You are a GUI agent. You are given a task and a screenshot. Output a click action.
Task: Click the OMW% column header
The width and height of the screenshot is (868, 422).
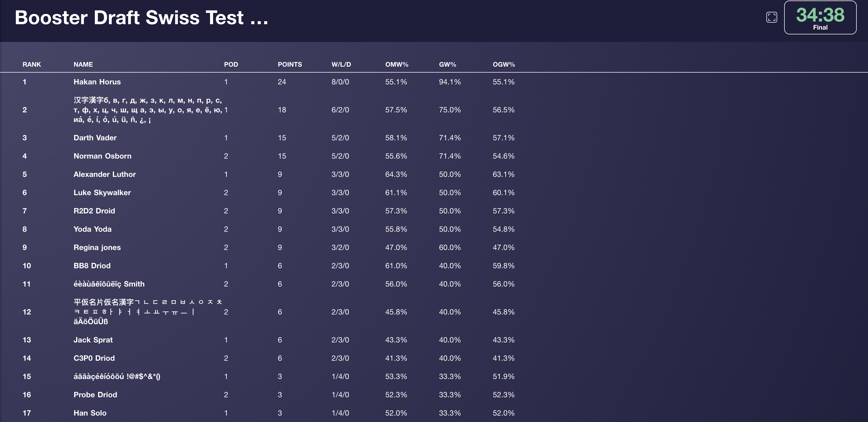click(x=397, y=65)
